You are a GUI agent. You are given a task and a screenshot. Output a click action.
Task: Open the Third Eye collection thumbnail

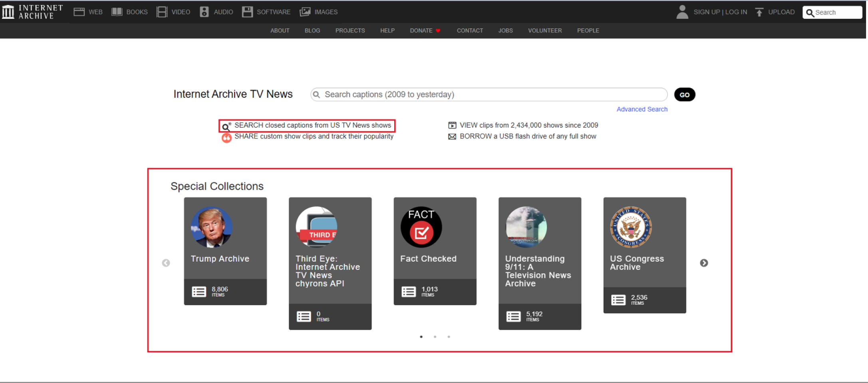316,227
